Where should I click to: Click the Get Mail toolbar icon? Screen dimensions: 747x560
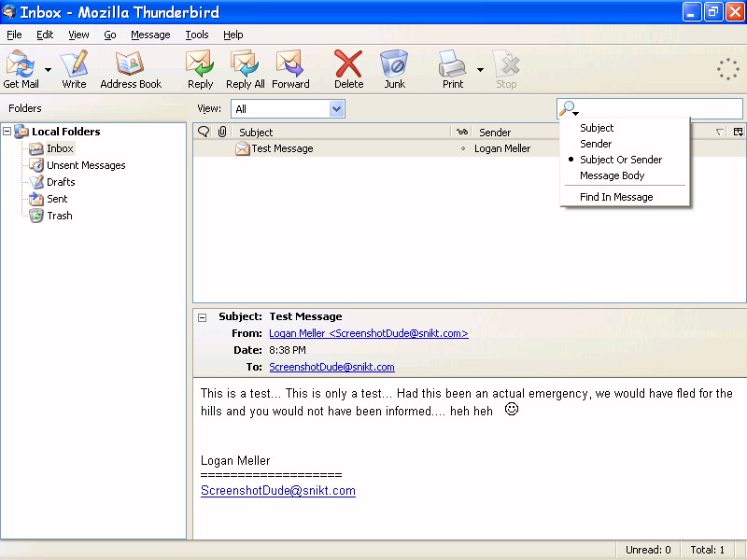21,69
